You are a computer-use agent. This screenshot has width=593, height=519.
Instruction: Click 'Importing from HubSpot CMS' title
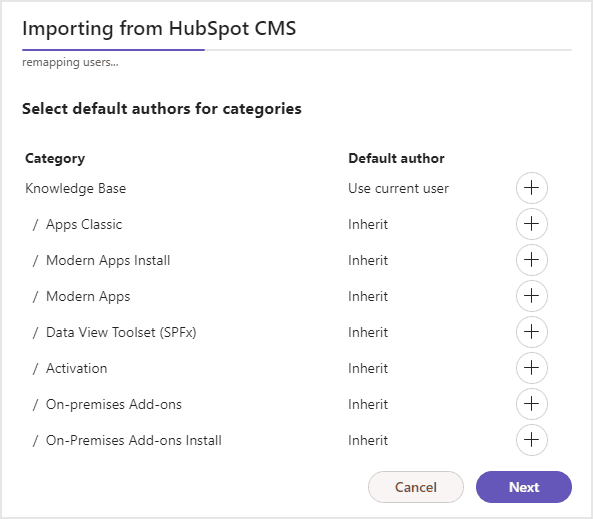coord(159,29)
